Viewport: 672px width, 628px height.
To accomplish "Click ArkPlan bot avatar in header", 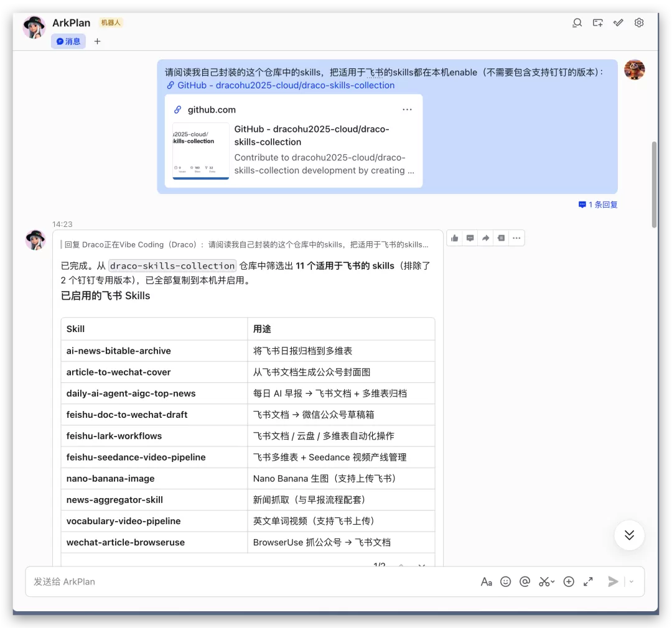I will click(34, 27).
